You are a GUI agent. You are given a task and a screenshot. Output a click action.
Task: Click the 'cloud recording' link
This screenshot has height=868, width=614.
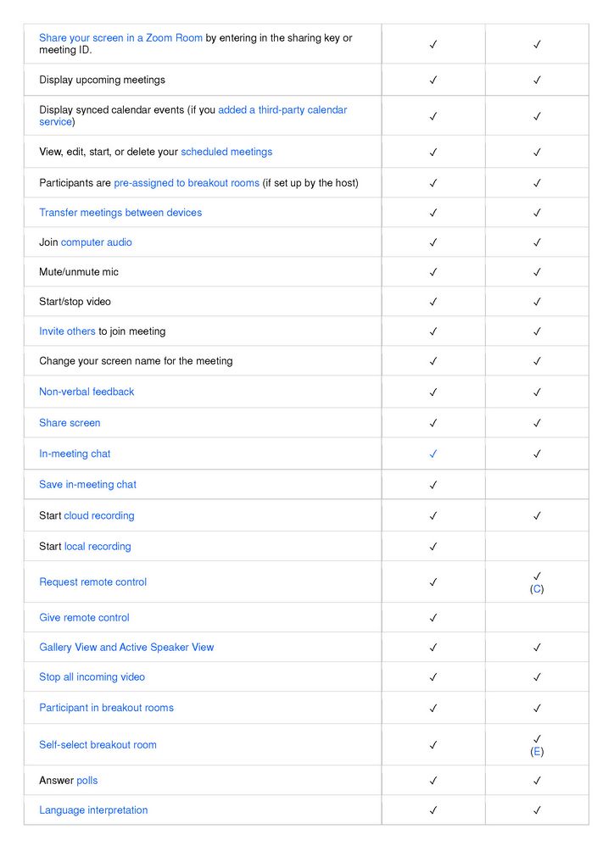click(99, 516)
